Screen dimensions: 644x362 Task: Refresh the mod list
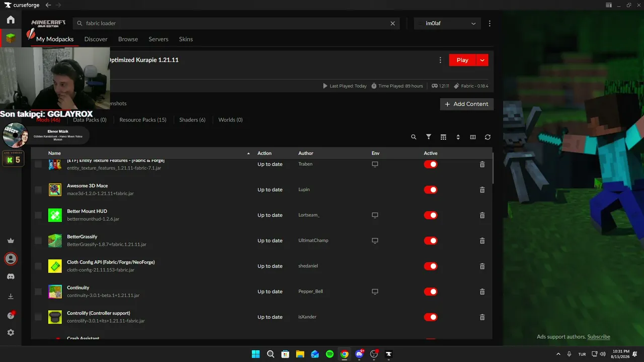point(488,137)
